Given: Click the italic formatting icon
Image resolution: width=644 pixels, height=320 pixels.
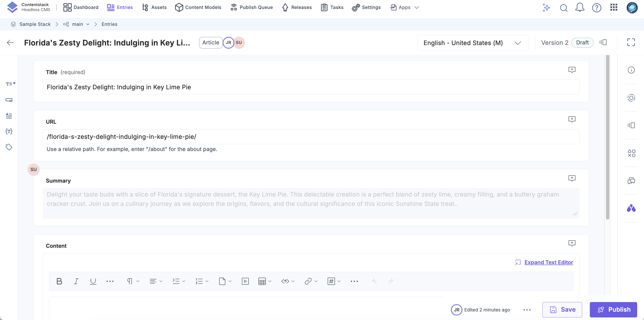Looking at the screenshot, I should point(76,281).
